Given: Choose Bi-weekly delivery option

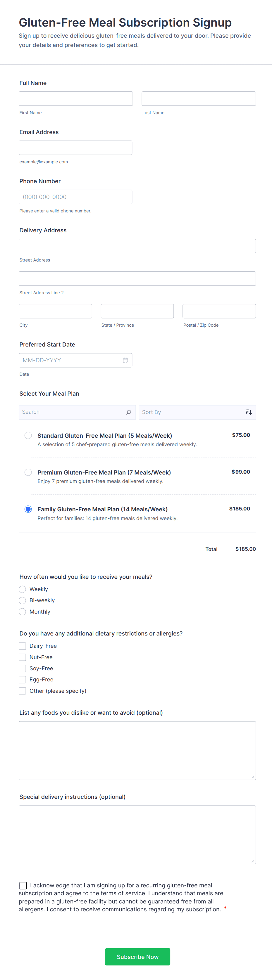Looking at the screenshot, I should 23,600.
